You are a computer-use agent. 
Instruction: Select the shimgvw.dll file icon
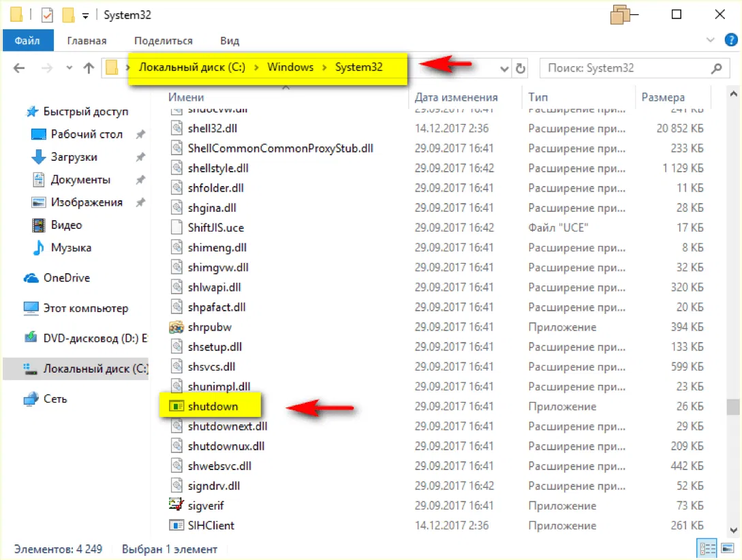click(x=176, y=267)
